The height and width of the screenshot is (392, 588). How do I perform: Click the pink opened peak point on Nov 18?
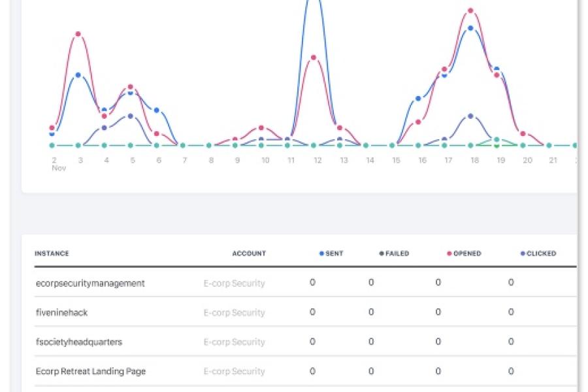click(470, 10)
